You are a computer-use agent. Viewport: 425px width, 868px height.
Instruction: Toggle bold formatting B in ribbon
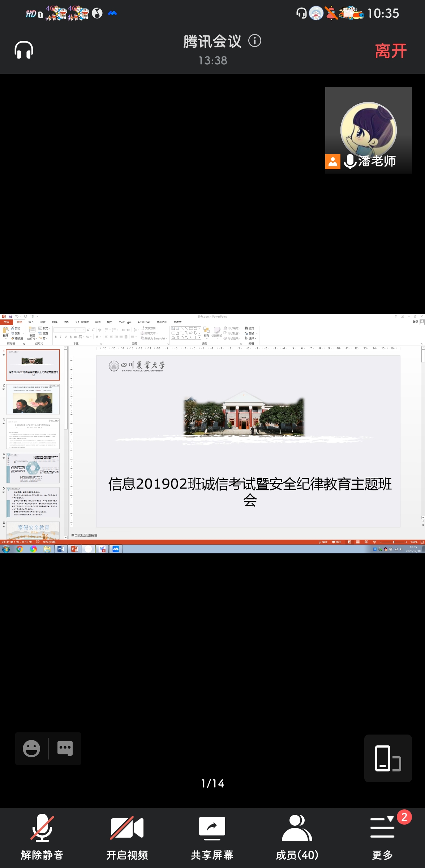pyautogui.click(x=56, y=337)
